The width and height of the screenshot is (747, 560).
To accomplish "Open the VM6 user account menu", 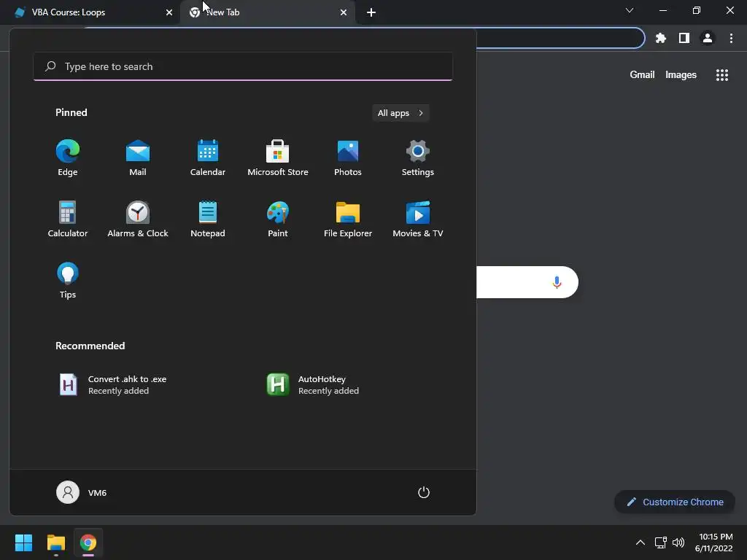I will point(82,492).
